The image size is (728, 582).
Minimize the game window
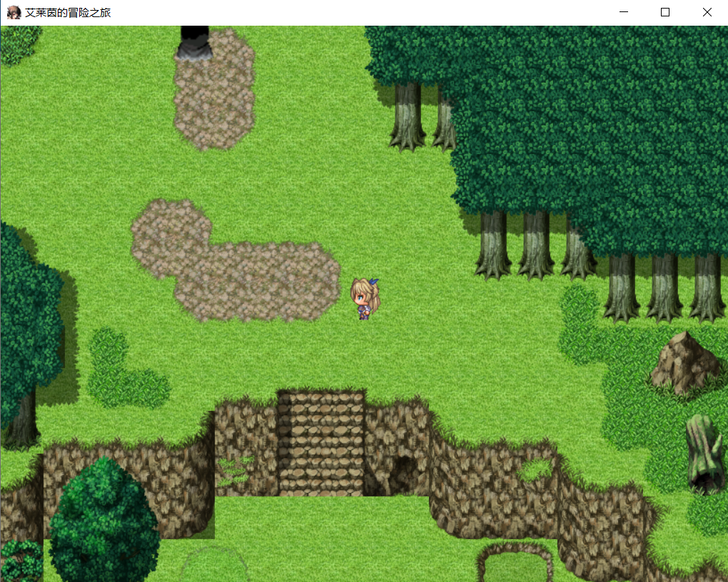[x=624, y=13]
